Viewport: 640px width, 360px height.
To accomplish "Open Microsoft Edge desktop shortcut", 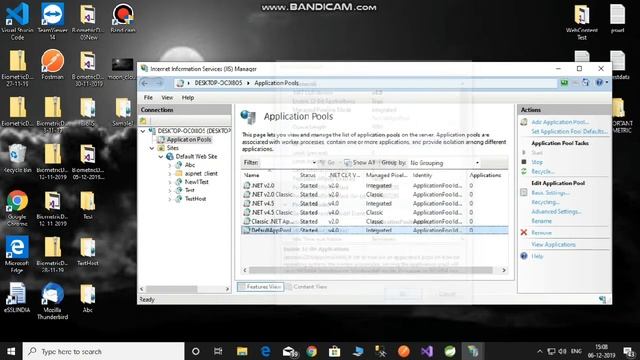I will [17, 254].
